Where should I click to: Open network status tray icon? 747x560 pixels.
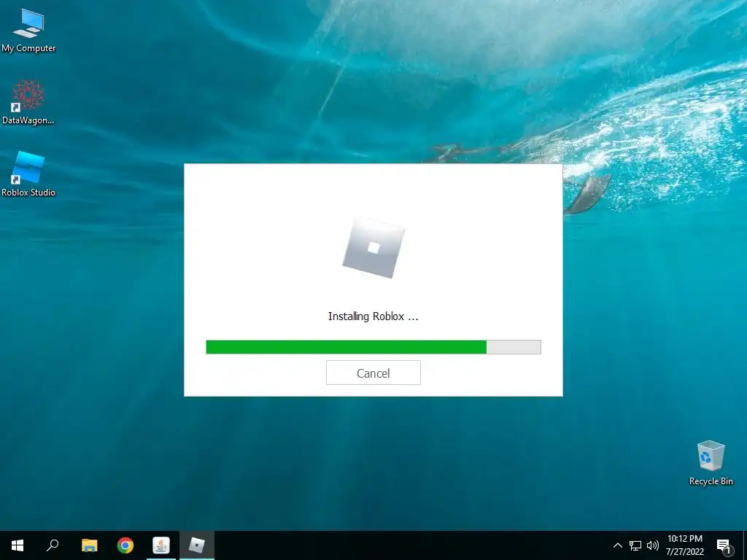[x=635, y=545]
